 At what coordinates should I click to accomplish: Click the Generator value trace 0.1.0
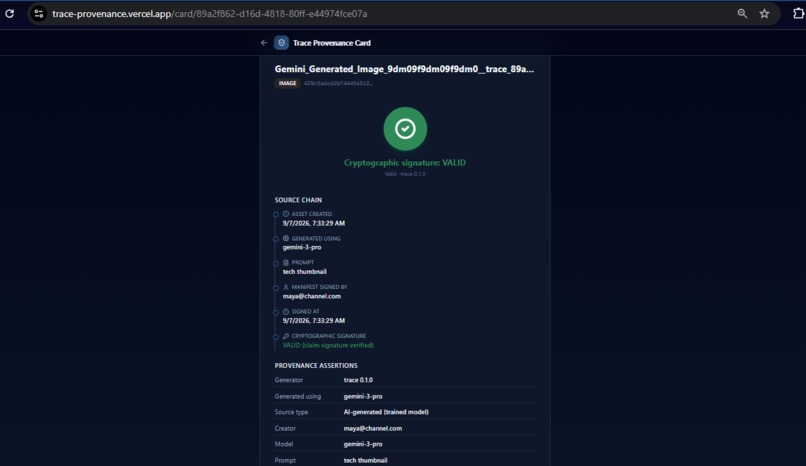point(358,380)
